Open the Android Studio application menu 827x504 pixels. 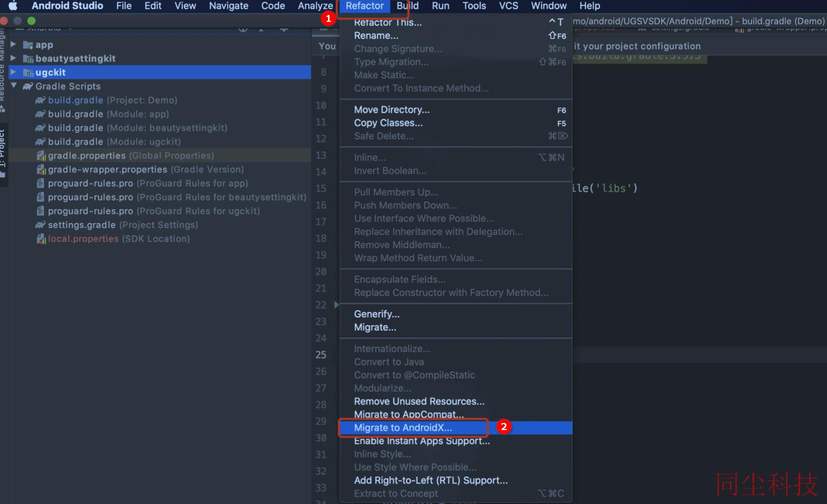67,6
